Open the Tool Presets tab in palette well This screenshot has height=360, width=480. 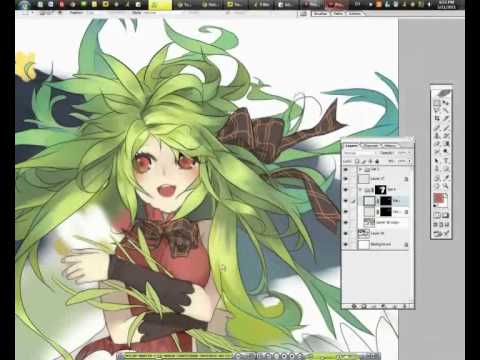pyautogui.click(x=338, y=14)
